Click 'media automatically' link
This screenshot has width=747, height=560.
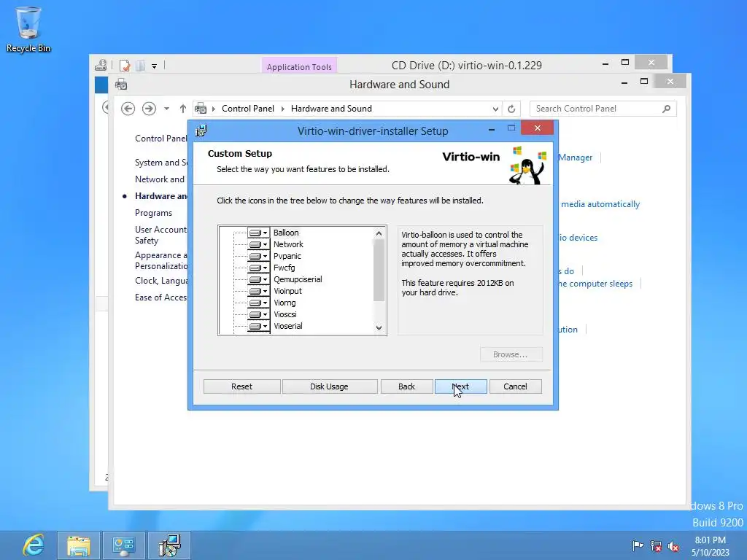coord(600,204)
